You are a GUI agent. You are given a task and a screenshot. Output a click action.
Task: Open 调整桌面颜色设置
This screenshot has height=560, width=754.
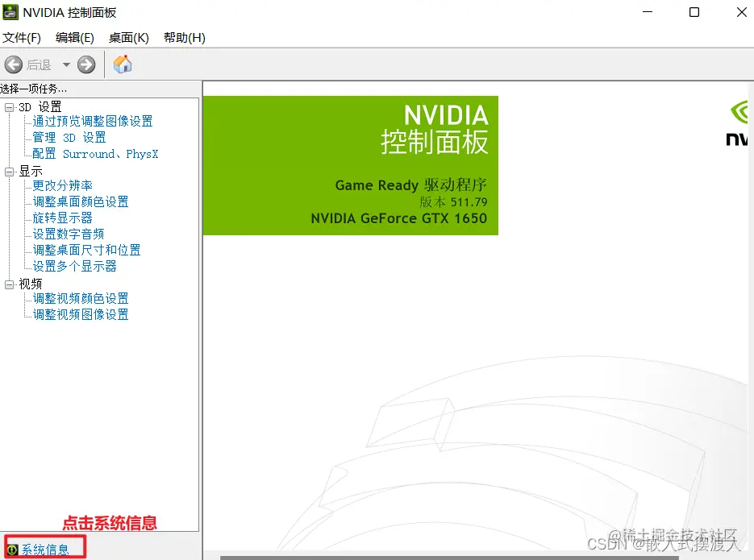coord(81,201)
